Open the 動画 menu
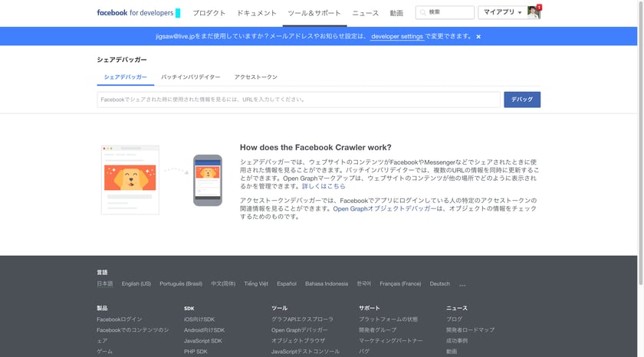The width and height of the screenshot is (644, 357). [x=396, y=13]
